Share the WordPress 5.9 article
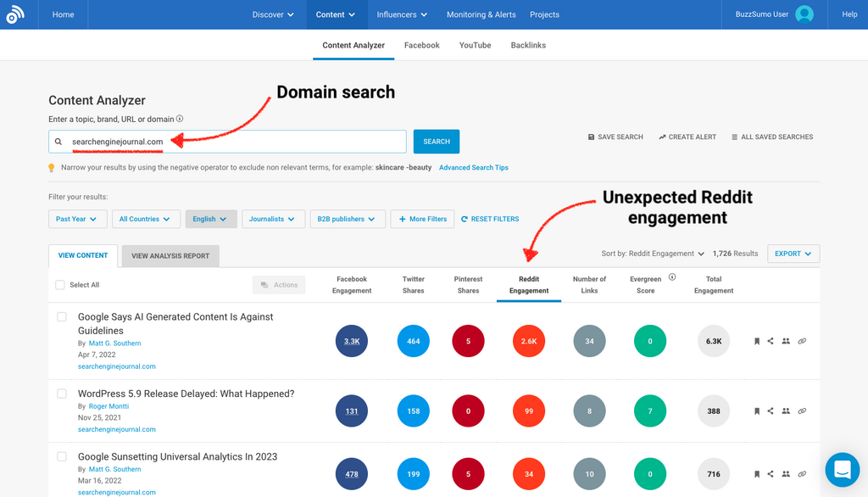The height and width of the screenshot is (497, 868). (x=771, y=411)
